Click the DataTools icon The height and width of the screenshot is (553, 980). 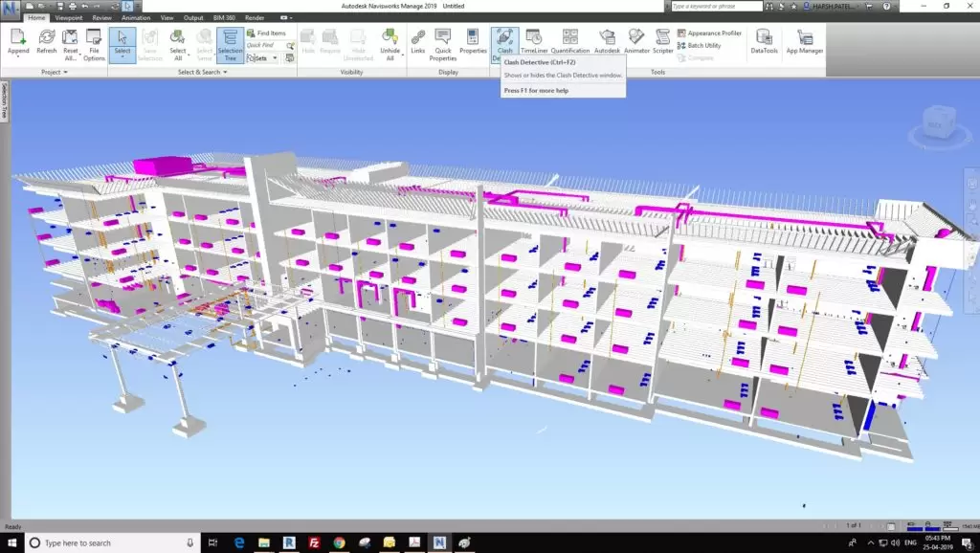click(x=763, y=42)
